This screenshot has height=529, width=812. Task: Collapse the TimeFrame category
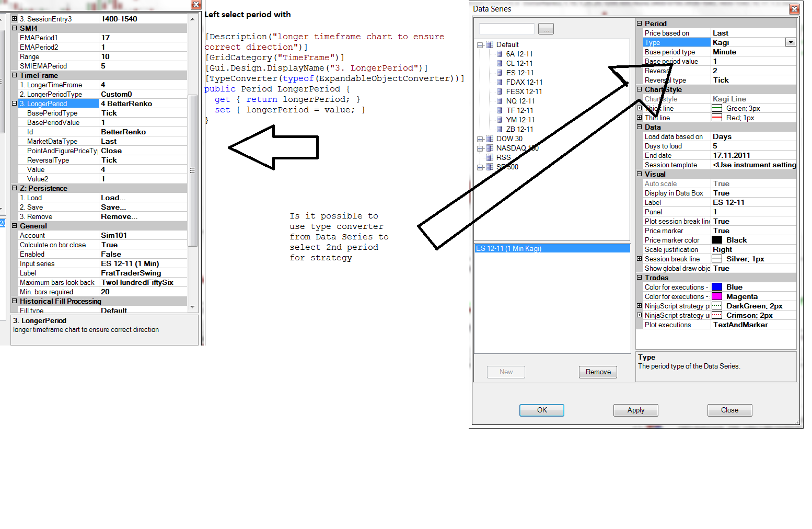[x=15, y=75]
